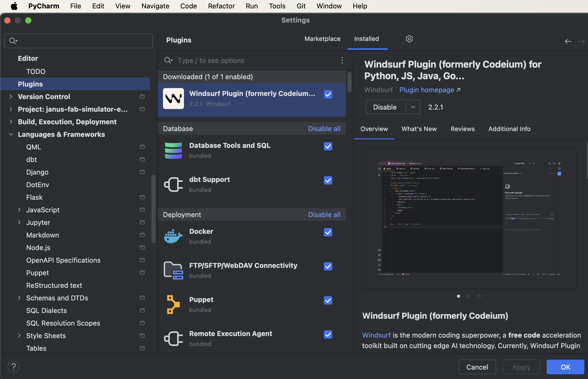Image resolution: width=588 pixels, height=379 pixels.
Task: Uncheck the Windsurf Plugin checkbox
Action: (328, 94)
